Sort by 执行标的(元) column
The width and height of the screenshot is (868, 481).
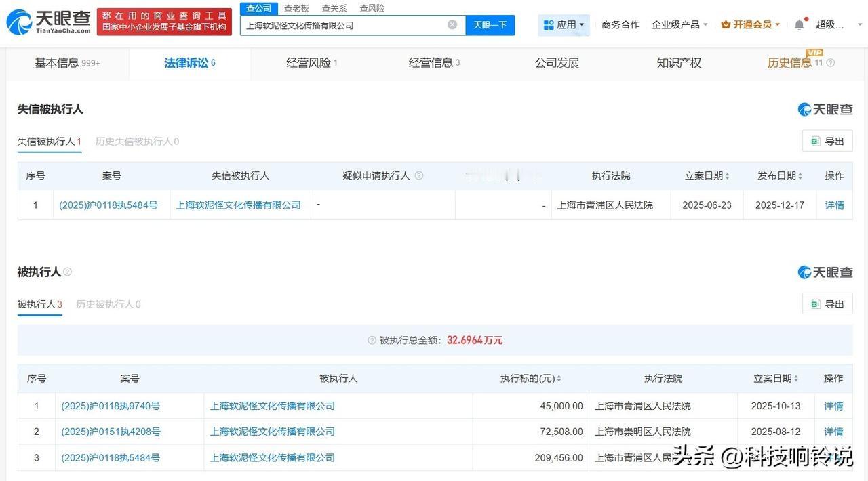(559, 379)
